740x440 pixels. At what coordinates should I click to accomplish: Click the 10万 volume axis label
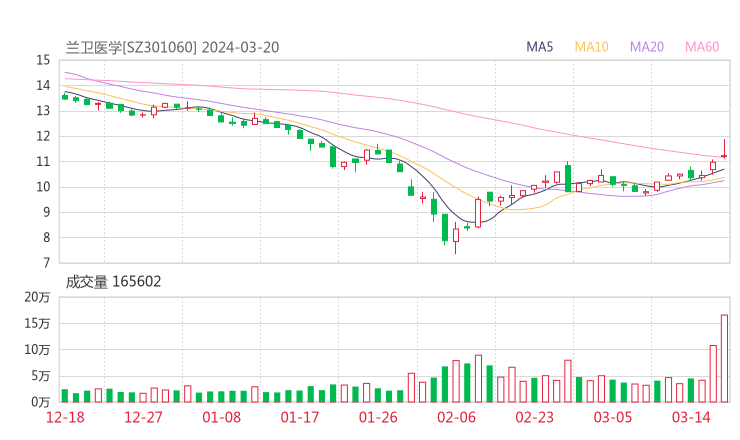click(37, 350)
